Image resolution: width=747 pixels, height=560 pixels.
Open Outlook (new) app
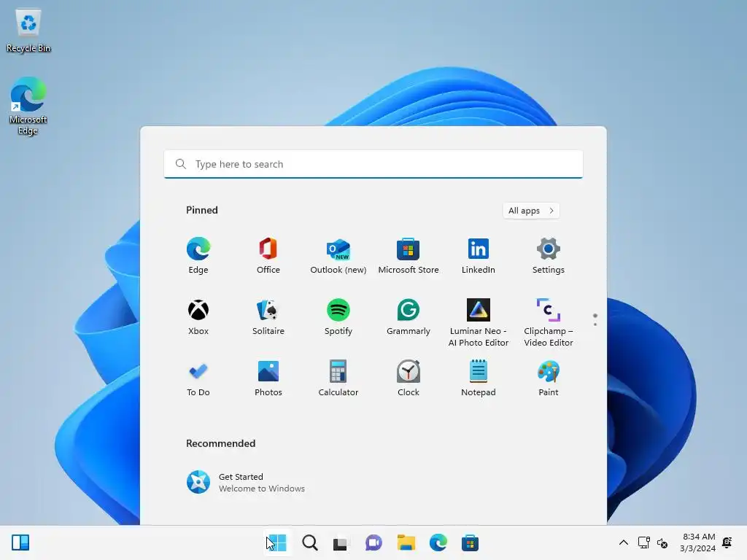click(x=338, y=256)
